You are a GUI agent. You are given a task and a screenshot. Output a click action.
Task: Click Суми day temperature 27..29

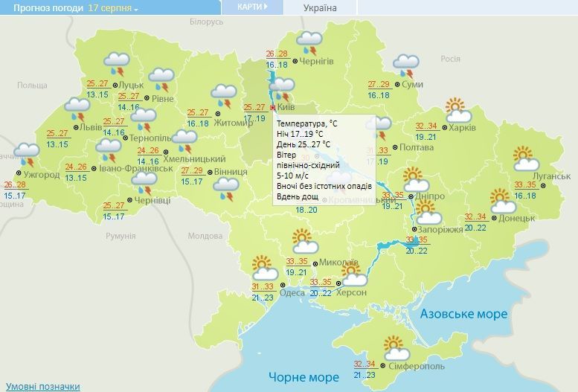(379, 85)
